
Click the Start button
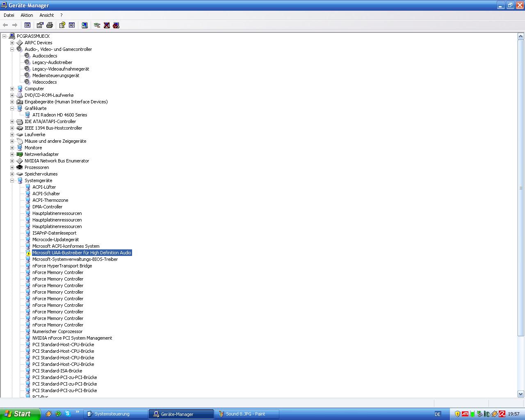[x=20, y=414]
